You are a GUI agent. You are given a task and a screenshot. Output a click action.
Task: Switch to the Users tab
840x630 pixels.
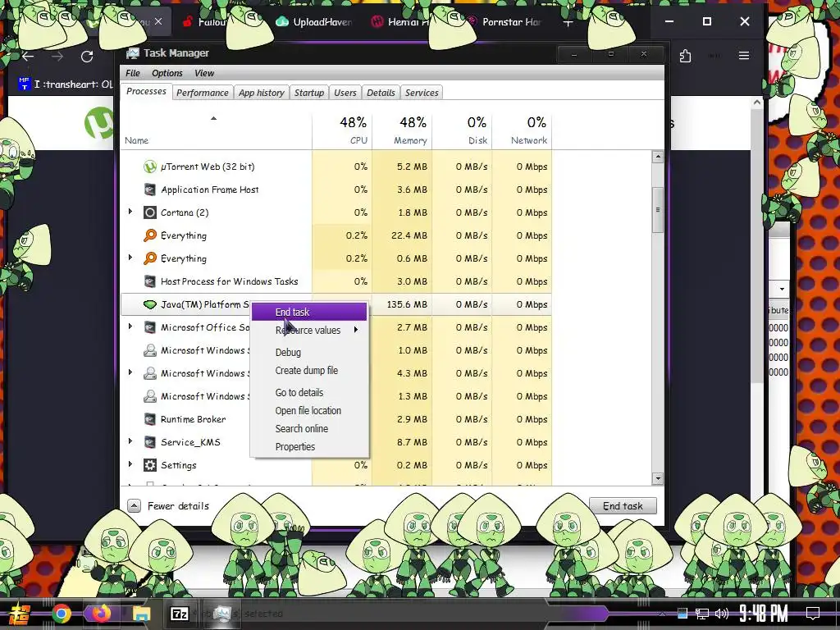point(345,93)
